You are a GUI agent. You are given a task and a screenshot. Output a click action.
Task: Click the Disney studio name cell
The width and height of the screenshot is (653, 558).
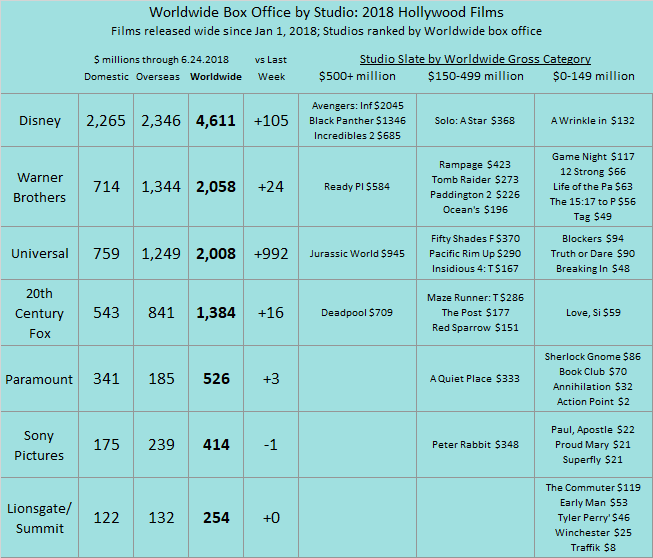pos(40,120)
